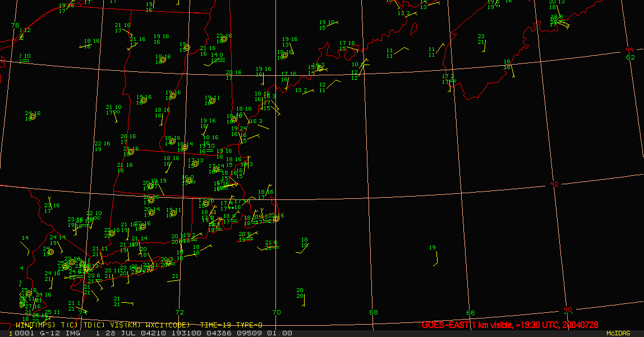Click the 70 longitude label
644x337 pixels.
[277, 312]
